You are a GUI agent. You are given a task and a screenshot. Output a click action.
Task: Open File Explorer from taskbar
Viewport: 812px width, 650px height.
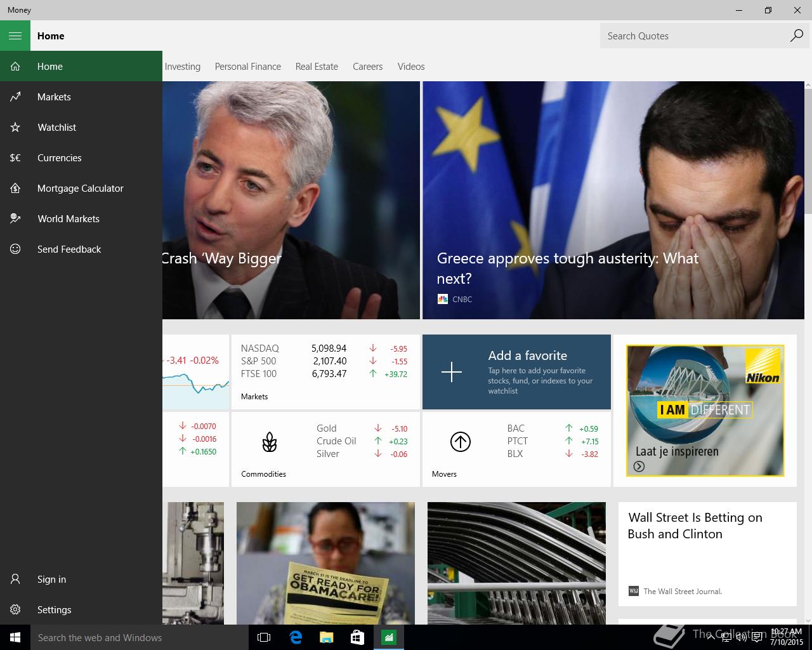(326, 637)
